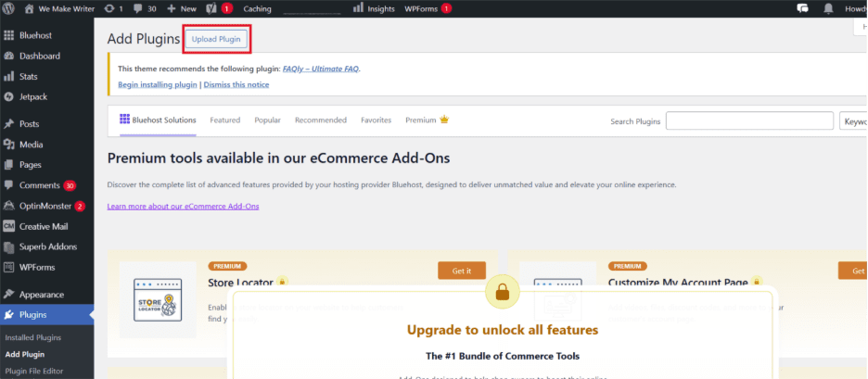Open the updates indicator showing 1
The height and width of the screenshot is (379, 868).
(x=113, y=9)
